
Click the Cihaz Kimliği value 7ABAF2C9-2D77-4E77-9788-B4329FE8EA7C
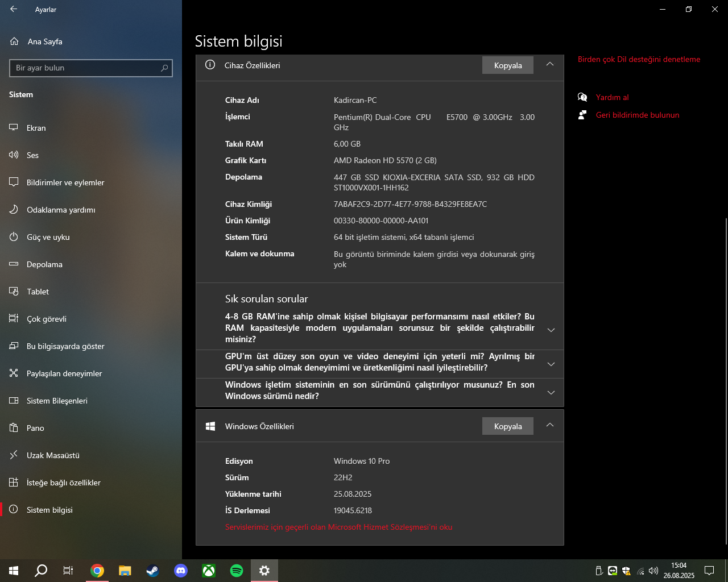[410, 204]
